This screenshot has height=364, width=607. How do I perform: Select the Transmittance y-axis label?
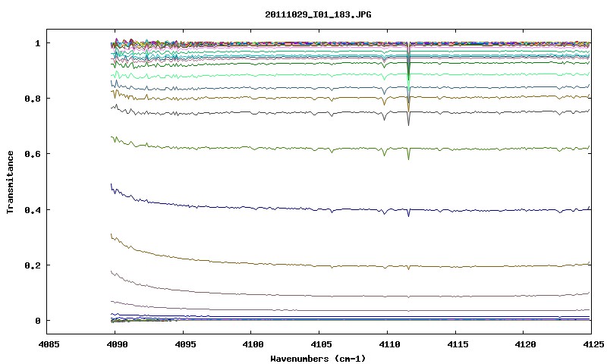click(x=10, y=182)
